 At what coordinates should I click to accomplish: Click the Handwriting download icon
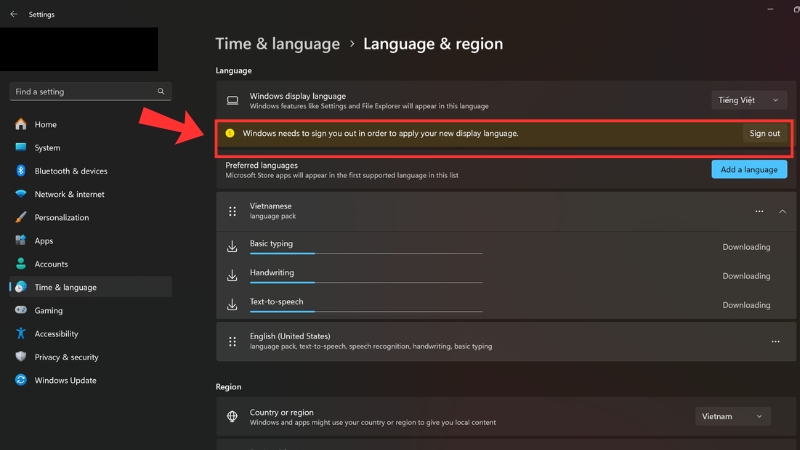click(232, 276)
